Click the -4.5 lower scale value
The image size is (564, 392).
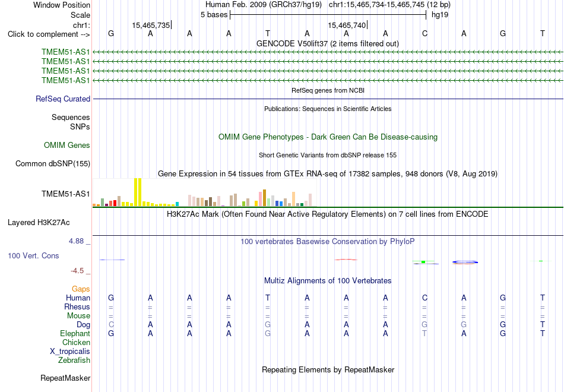[x=77, y=271]
